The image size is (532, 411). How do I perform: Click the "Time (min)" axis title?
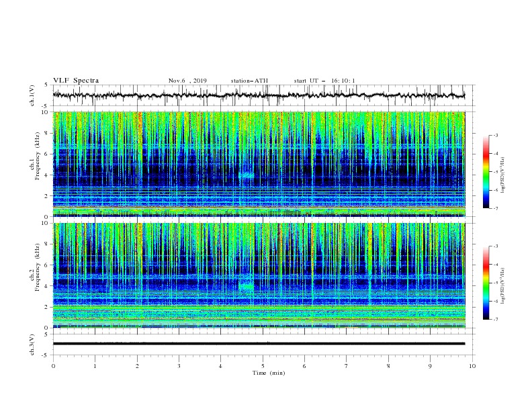(269, 373)
